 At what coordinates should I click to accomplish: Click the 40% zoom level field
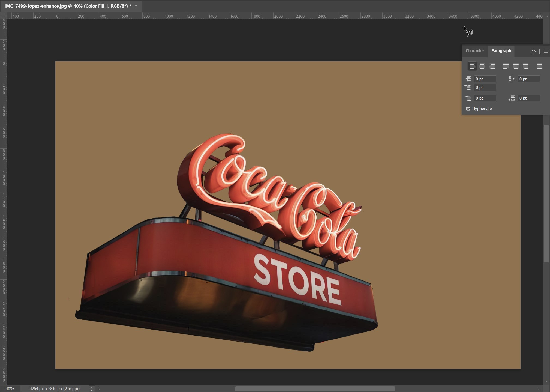click(10, 388)
